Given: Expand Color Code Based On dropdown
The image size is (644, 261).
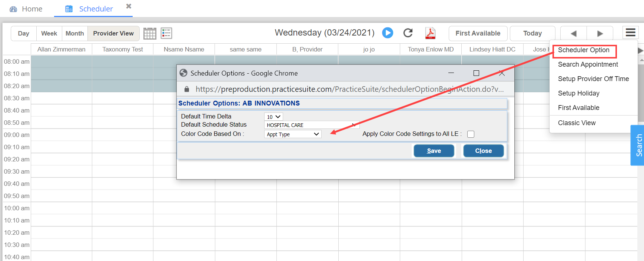Looking at the screenshot, I should coord(293,134).
